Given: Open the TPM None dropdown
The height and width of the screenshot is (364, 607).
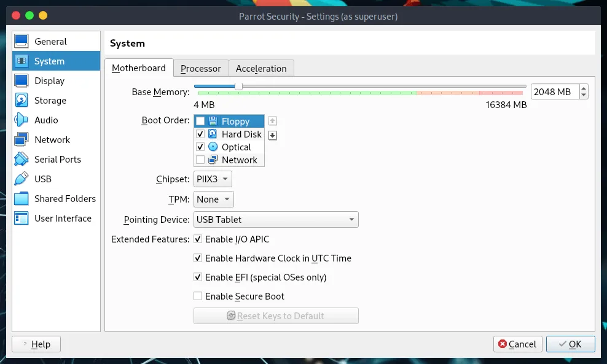Looking at the screenshot, I should tap(214, 199).
